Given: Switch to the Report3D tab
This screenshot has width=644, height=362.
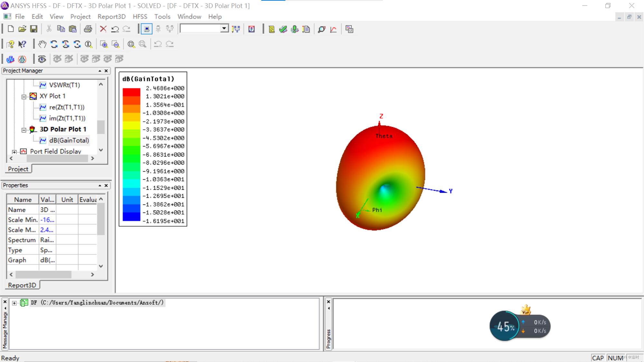Looking at the screenshot, I should (x=22, y=285).
